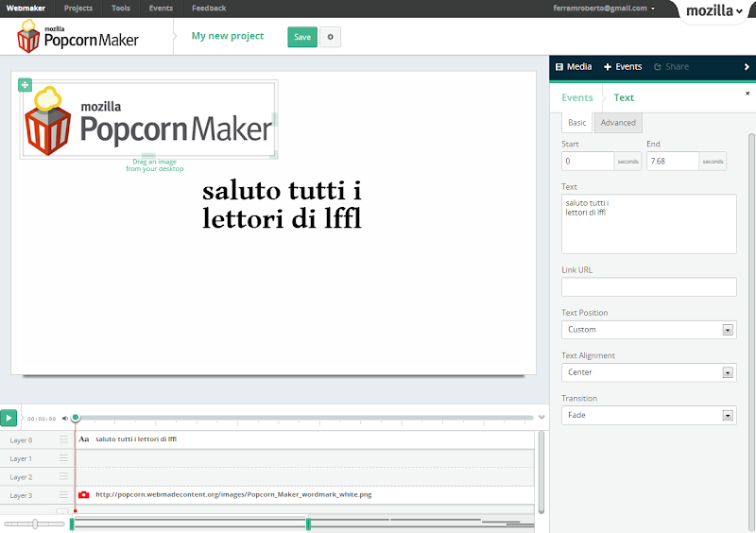Click Layer 2 drag handle icon
The width and height of the screenshot is (756, 533).
(63, 476)
